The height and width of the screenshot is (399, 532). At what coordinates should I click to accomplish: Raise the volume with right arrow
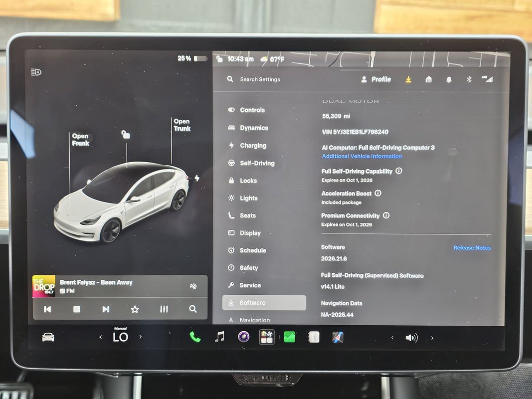coord(432,338)
